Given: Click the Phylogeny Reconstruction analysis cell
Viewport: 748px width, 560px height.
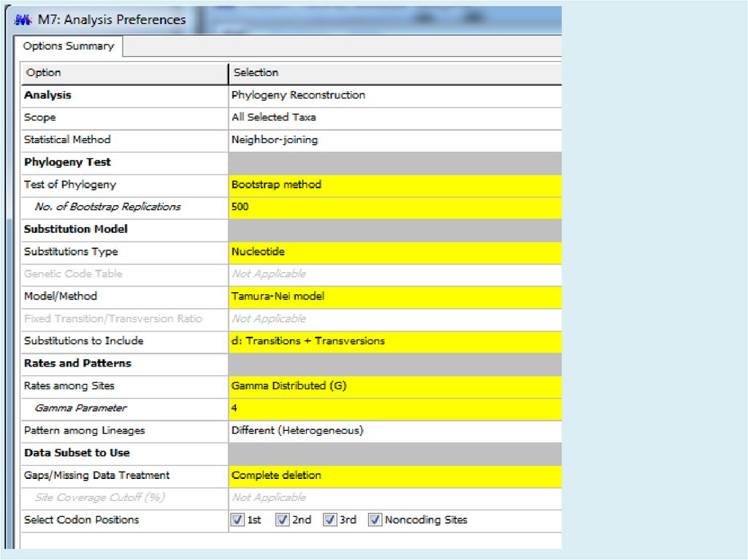Looking at the screenshot, I should (394, 95).
